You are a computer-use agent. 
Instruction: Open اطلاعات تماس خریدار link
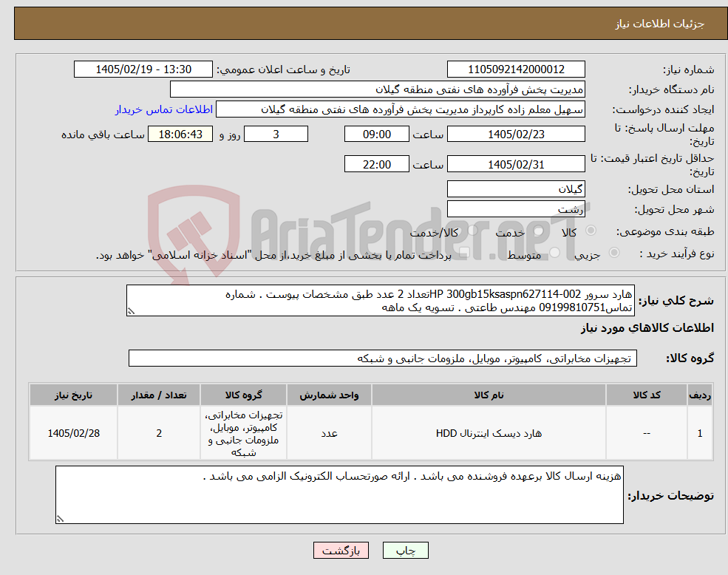point(164,109)
